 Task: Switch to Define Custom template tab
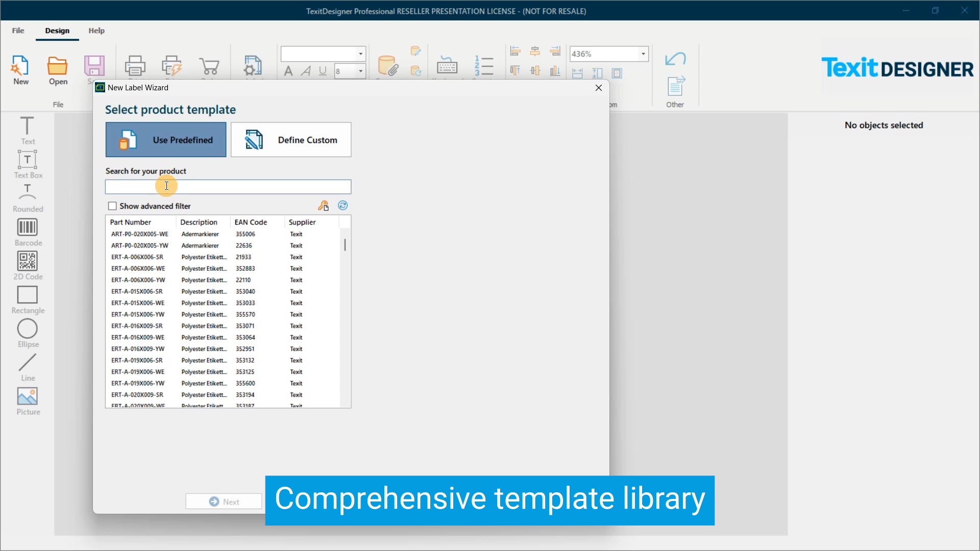[x=291, y=139]
